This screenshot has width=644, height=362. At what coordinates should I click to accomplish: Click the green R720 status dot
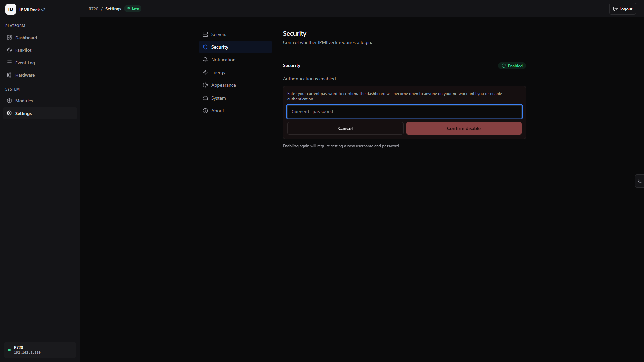pyautogui.click(x=9, y=350)
